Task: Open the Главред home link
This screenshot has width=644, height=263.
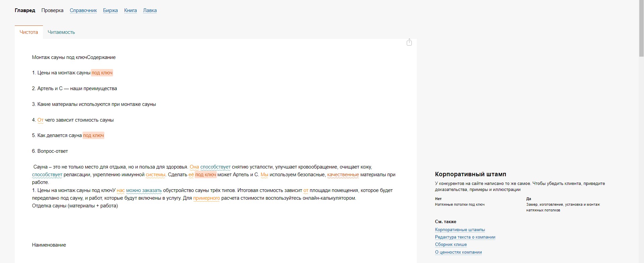Action: point(25,10)
